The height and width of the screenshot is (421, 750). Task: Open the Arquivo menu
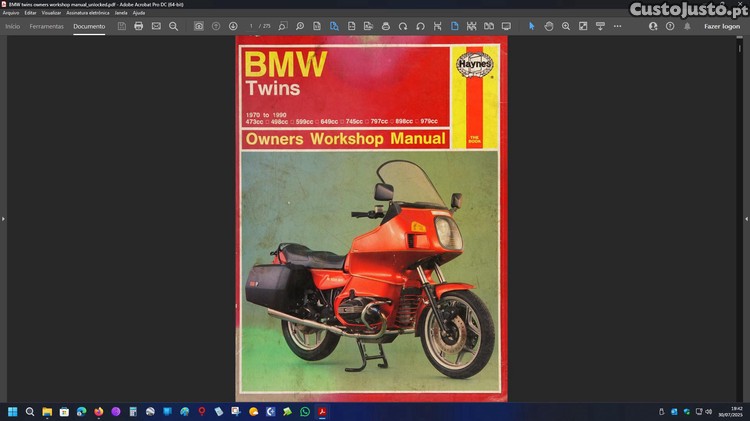pos(11,12)
